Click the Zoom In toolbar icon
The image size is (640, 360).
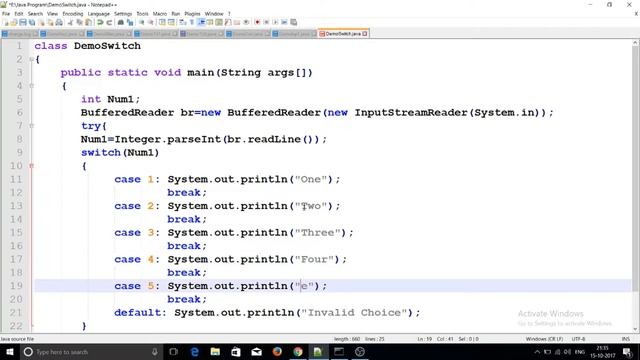point(142,22)
